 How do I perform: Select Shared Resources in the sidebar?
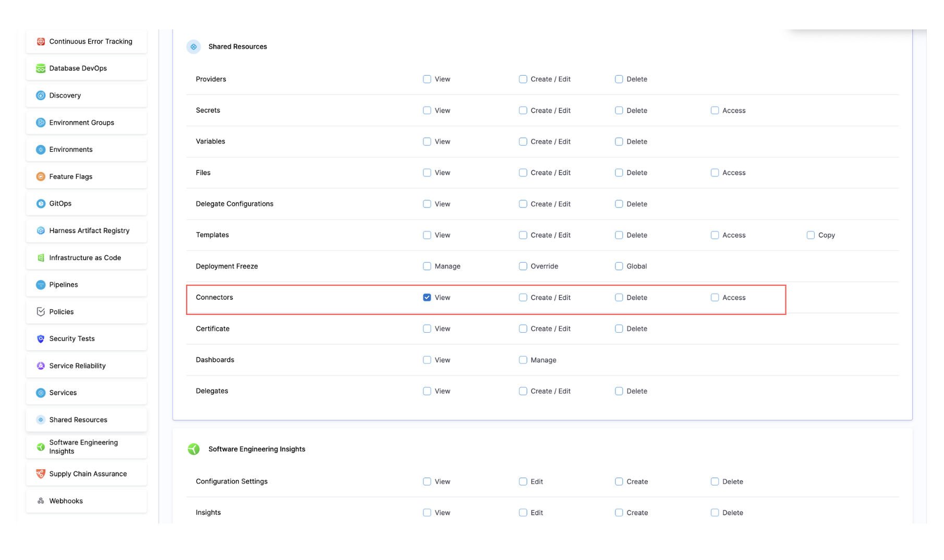[78, 420]
